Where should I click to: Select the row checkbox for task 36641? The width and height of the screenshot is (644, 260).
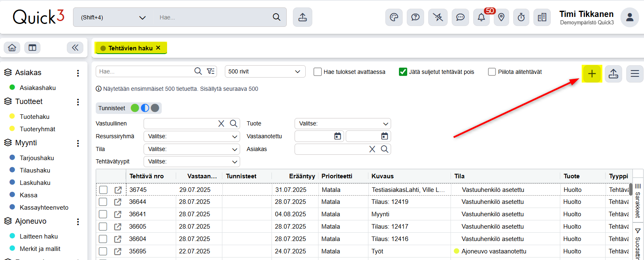coord(103,214)
